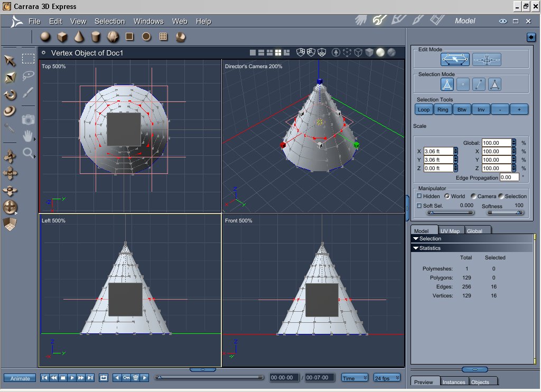Choose the hand Pan tool
Screen dimensions: 541x392
coord(28,136)
